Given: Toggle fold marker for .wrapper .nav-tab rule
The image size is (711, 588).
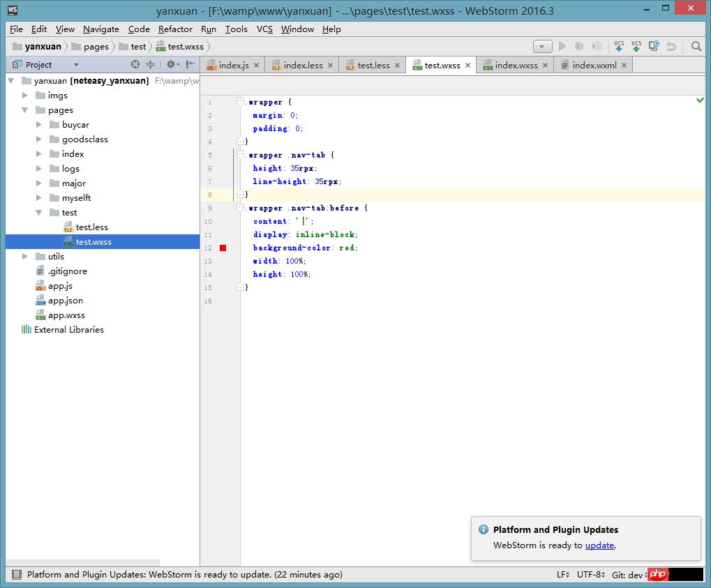Looking at the screenshot, I should coord(241,155).
